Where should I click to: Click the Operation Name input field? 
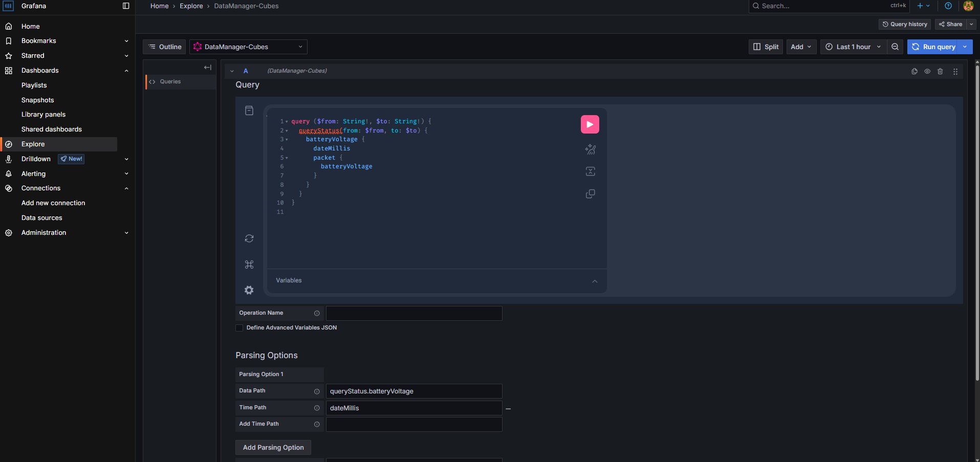414,313
